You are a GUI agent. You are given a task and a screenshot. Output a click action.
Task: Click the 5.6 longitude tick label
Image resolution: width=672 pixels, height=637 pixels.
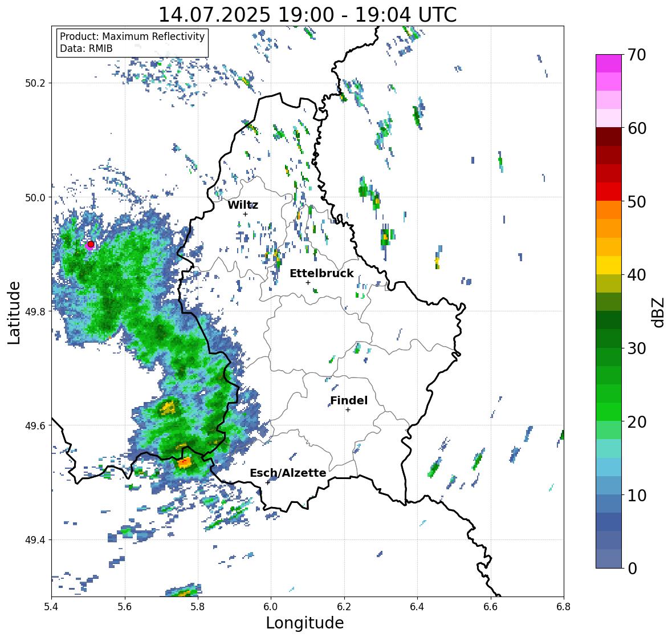(x=125, y=606)
